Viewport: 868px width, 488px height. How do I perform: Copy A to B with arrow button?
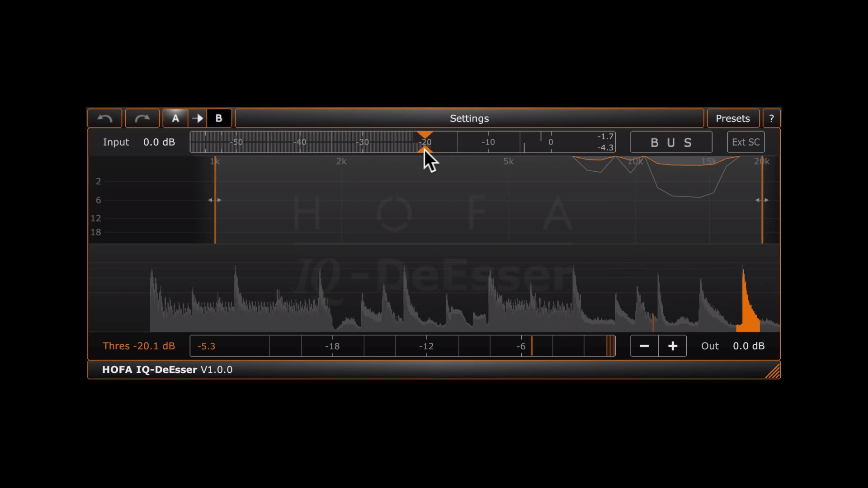pyautogui.click(x=198, y=118)
